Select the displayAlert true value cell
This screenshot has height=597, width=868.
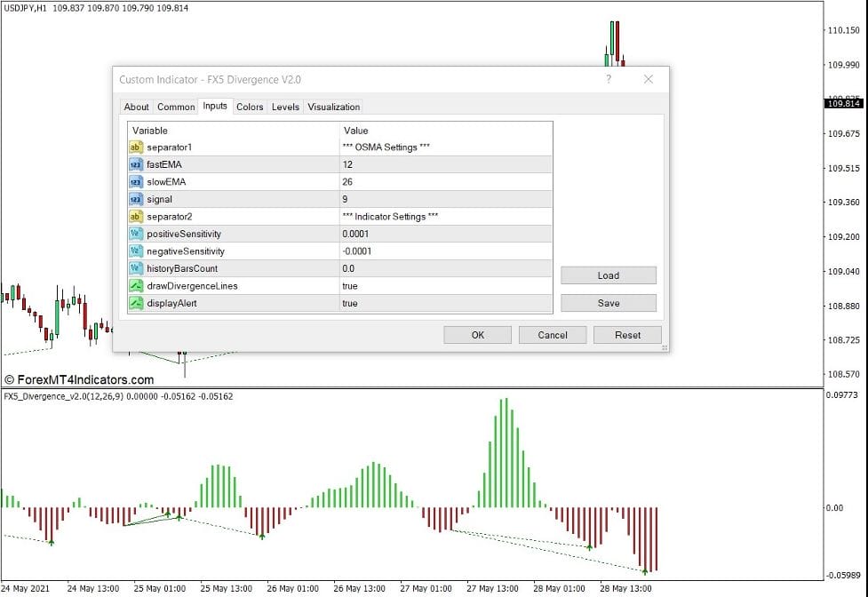point(444,303)
